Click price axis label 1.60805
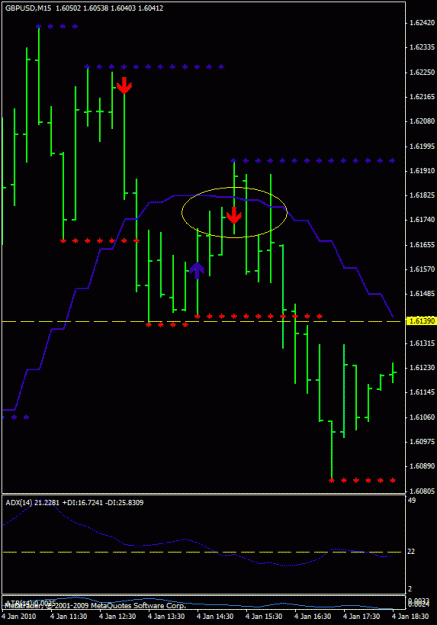Screen dimensions: 437x625 (422, 491)
